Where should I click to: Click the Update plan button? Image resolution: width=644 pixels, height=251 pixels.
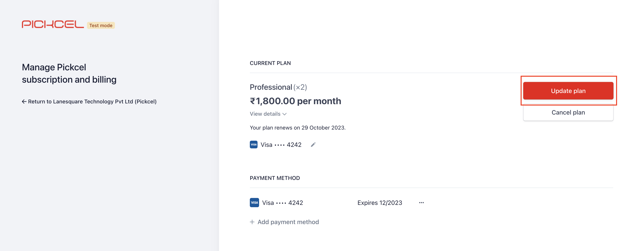[x=568, y=91]
